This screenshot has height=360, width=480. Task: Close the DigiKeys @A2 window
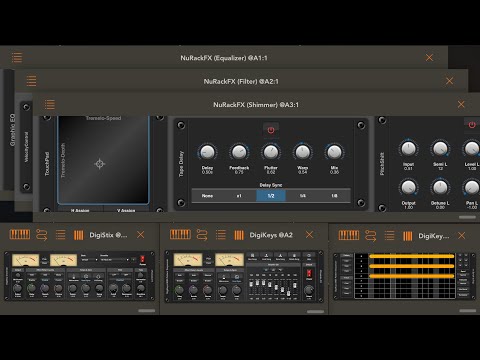[309, 235]
